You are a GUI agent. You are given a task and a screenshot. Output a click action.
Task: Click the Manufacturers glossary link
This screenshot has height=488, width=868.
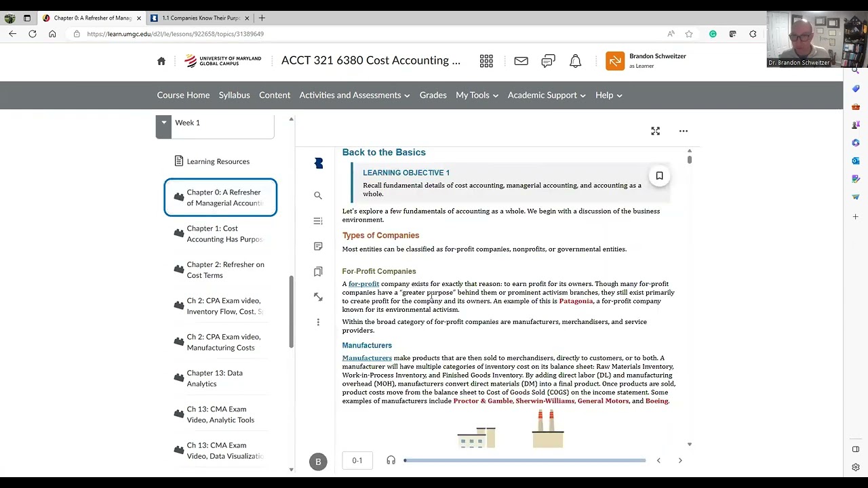pos(367,358)
